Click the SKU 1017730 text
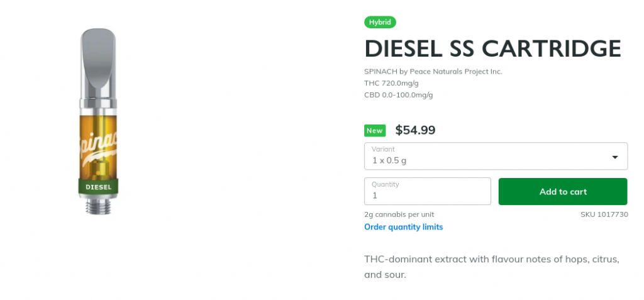 604,214
